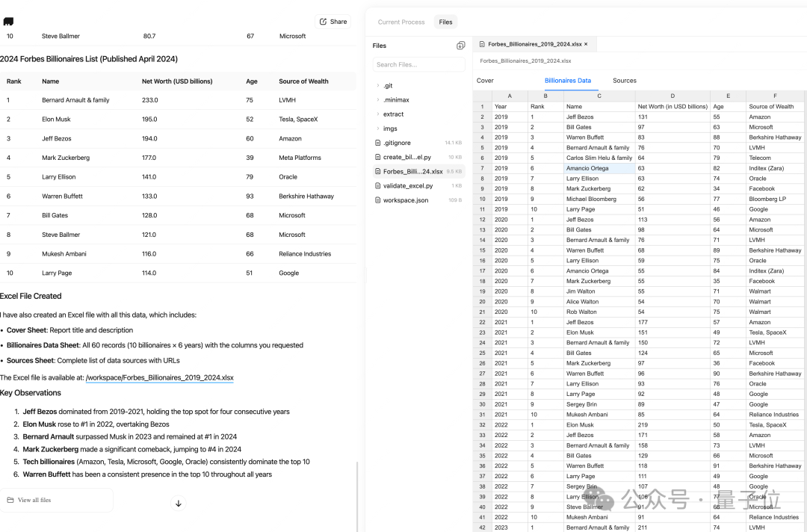Expand the .minimax folder
The height and width of the screenshot is (532, 807).
pyautogui.click(x=396, y=100)
